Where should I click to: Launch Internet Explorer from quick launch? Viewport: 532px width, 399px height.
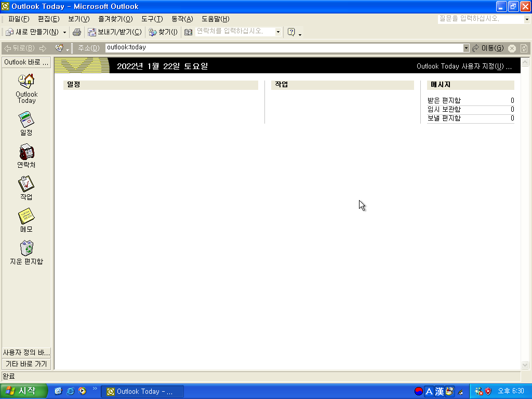pyautogui.click(x=71, y=391)
